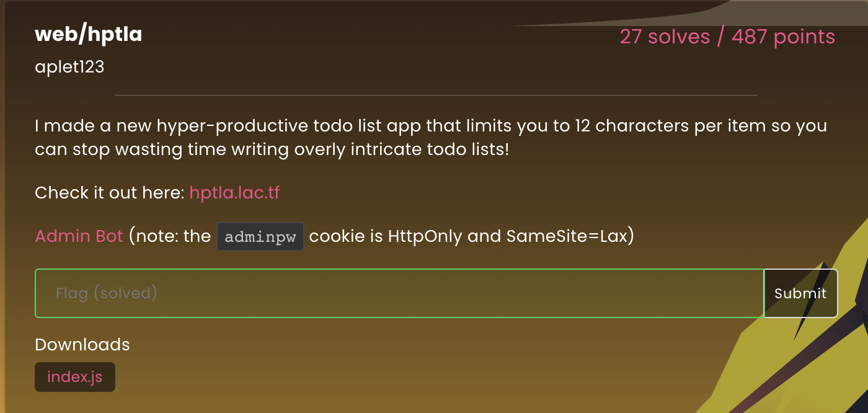This screenshot has width=868, height=413.
Task: Open the Admin Bot link
Action: tap(79, 236)
